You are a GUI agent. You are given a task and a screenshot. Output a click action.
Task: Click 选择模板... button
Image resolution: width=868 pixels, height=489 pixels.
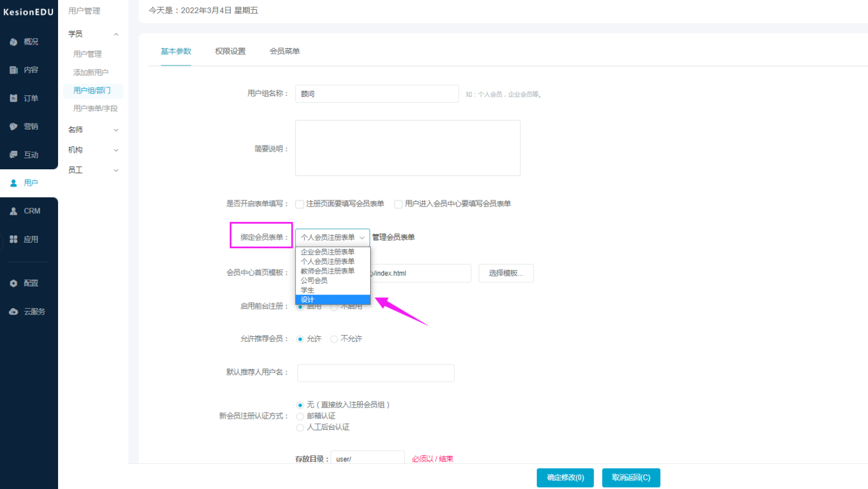coord(506,273)
